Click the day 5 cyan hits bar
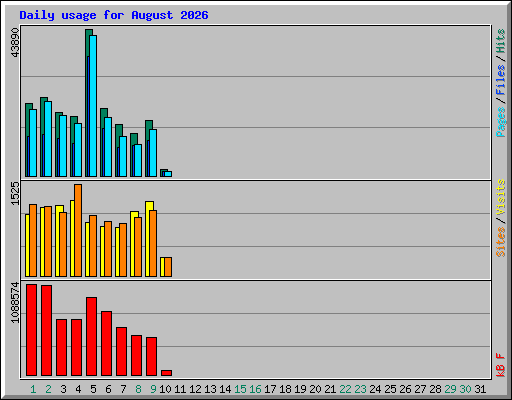The image size is (512, 400). click(x=93, y=106)
